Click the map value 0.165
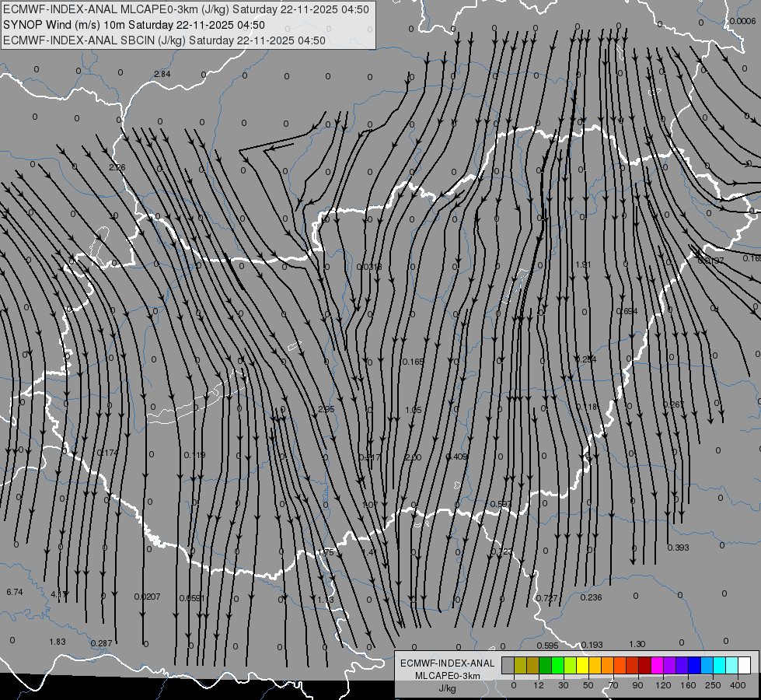The width and height of the screenshot is (761, 700). pos(413,362)
